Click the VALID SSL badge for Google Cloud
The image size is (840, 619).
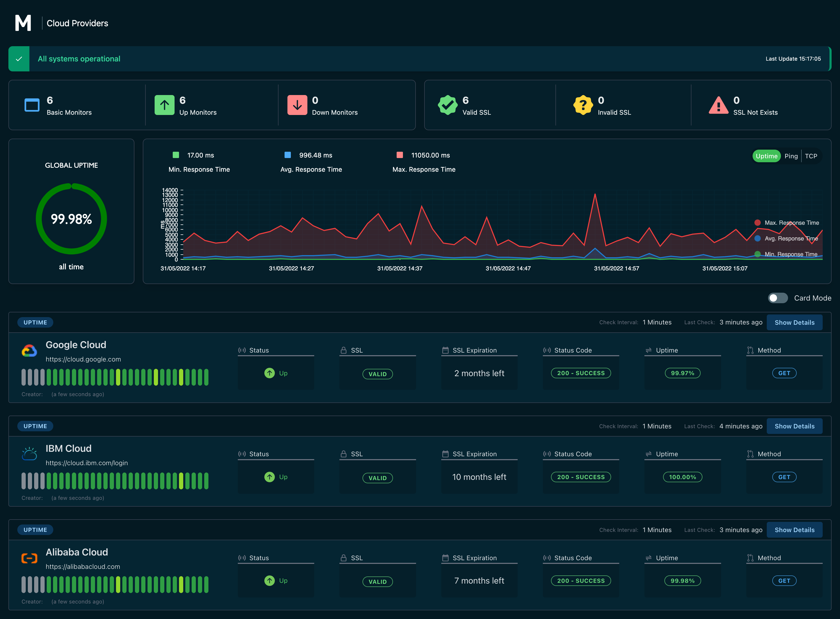point(377,374)
